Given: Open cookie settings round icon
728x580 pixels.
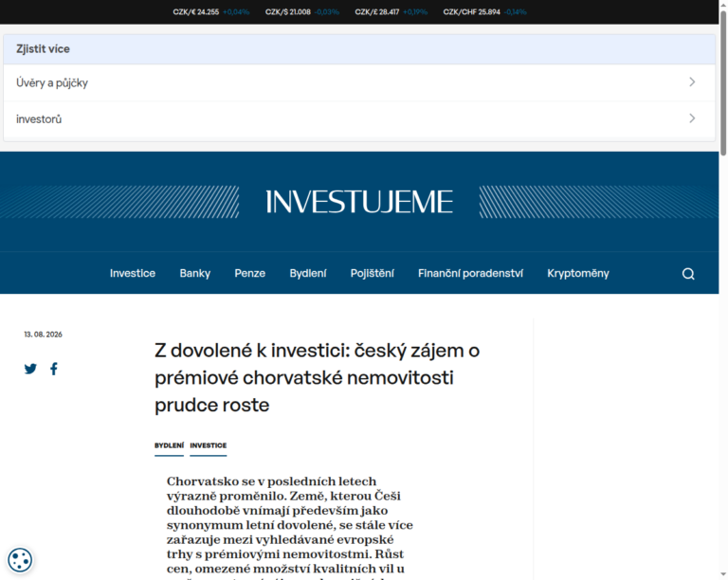Looking at the screenshot, I should click(20, 559).
